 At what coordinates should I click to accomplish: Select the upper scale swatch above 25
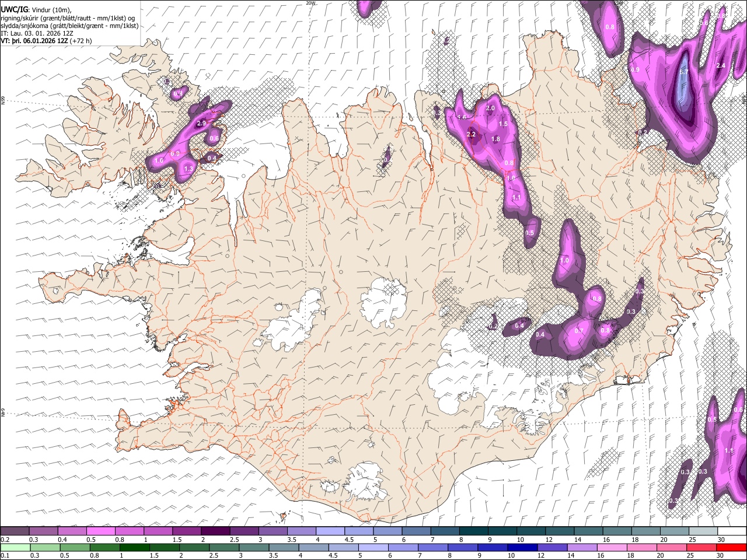coord(703,531)
